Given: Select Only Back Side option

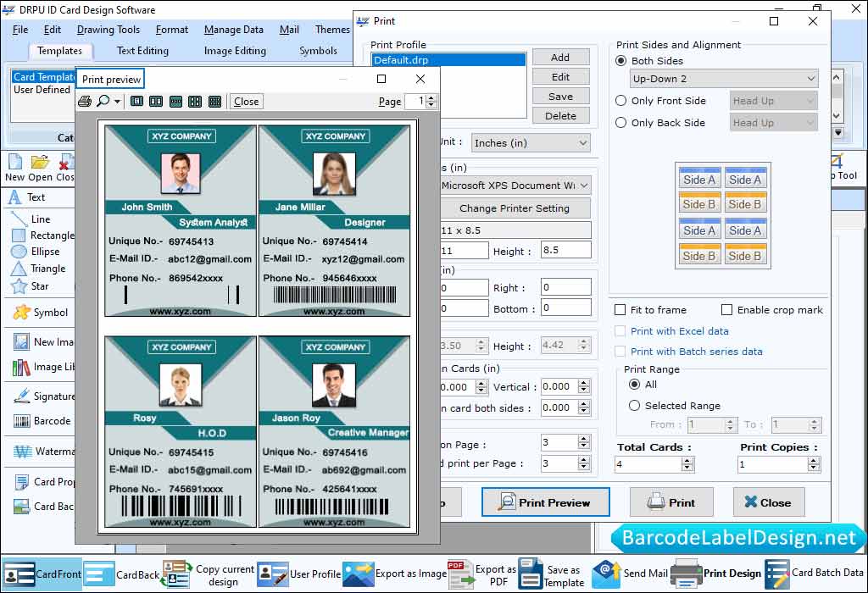Looking at the screenshot, I should pyautogui.click(x=621, y=123).
